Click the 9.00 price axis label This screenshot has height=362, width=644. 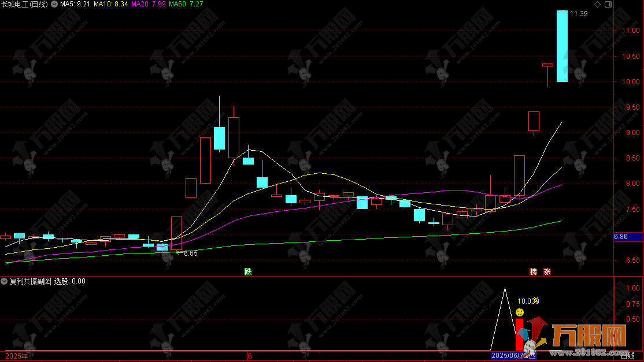(x=633, y=132)
